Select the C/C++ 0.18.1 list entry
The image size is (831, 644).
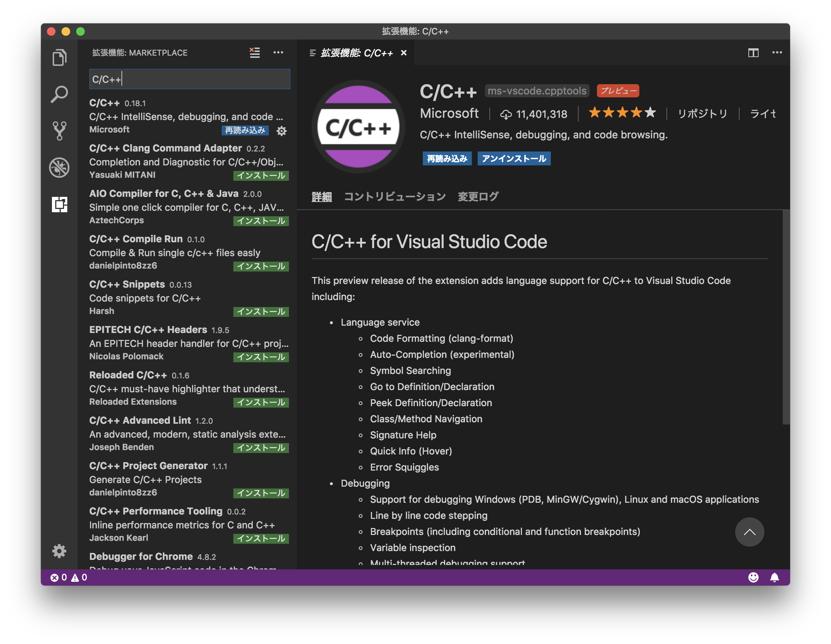188,116
